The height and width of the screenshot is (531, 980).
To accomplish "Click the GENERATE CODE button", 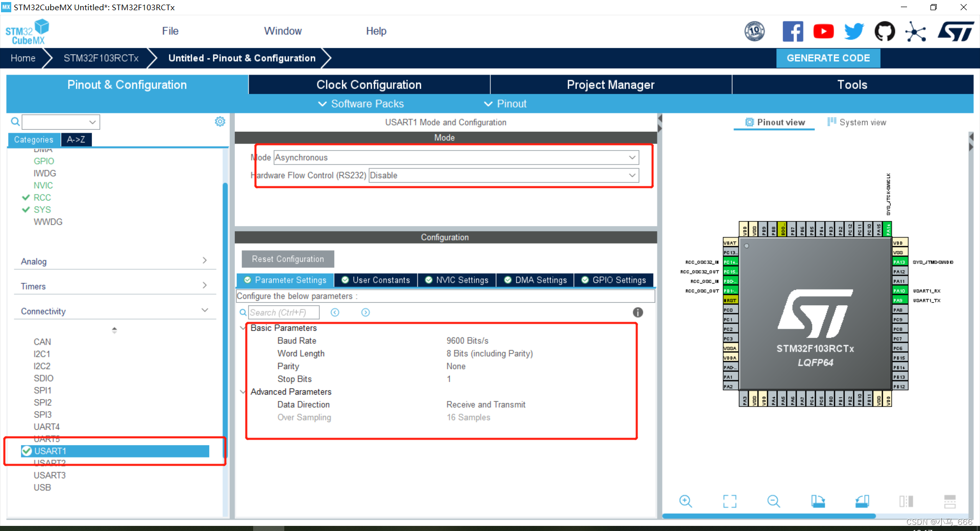I will tap(828, 58).
